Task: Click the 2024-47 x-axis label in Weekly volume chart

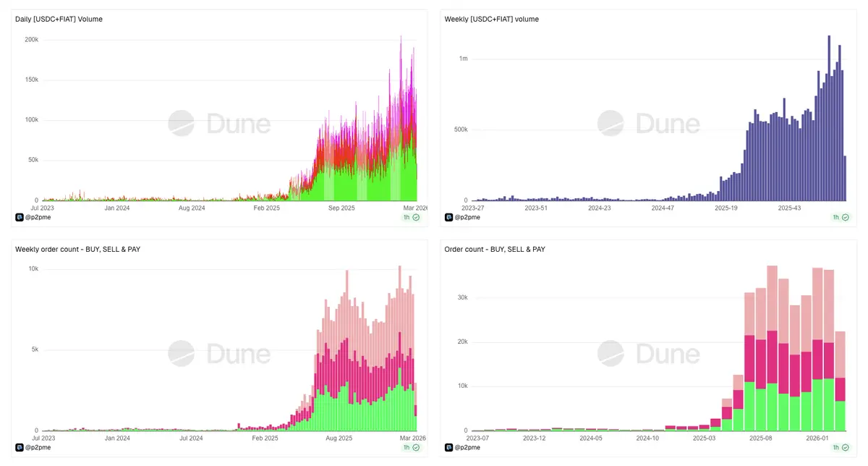Action: pos(662,208)
